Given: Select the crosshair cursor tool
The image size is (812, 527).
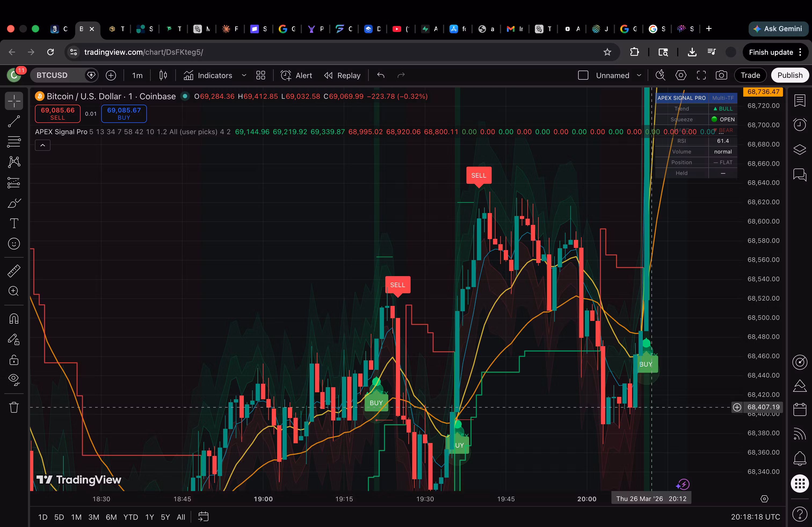Looking at the screenshot, I should click(x=14, y=101).
